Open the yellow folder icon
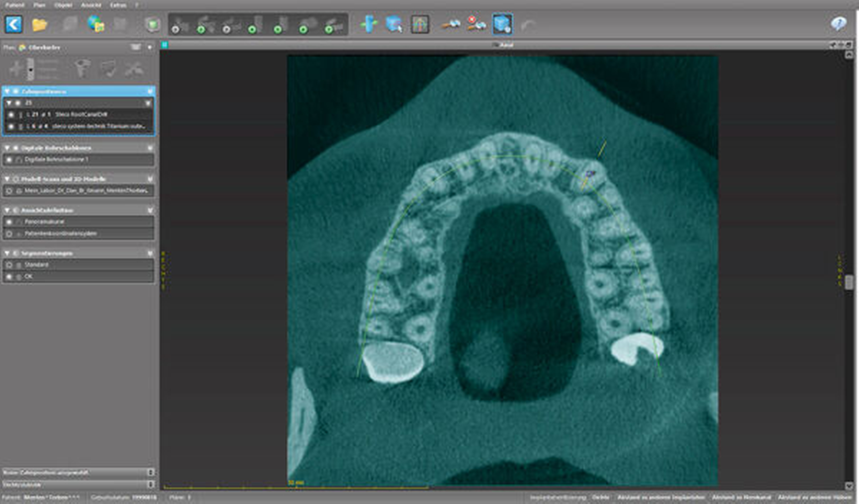The height and width of the screenshot is (504, 859). (40, 24)
